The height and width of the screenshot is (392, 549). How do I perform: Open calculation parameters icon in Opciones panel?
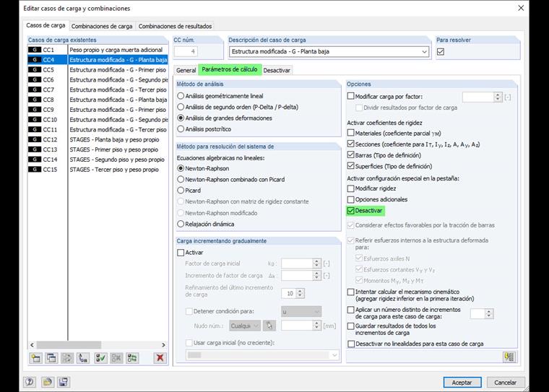pyautogui.click(x=509, y=357)
